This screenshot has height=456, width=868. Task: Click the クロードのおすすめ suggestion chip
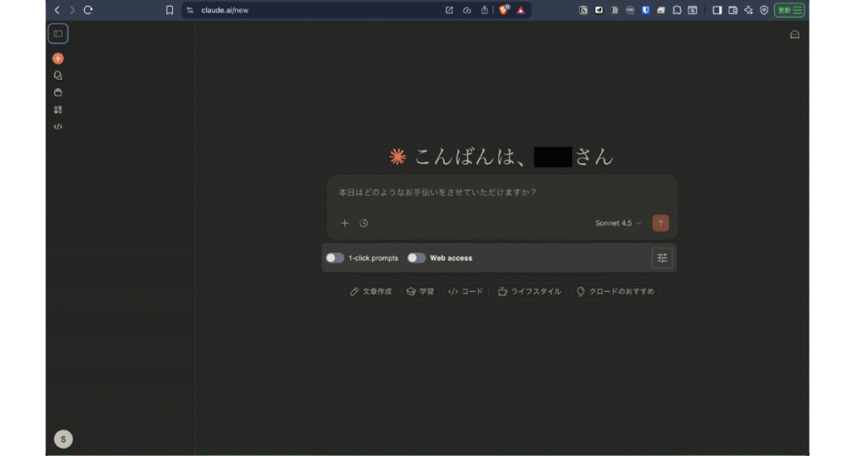point(615,292)
